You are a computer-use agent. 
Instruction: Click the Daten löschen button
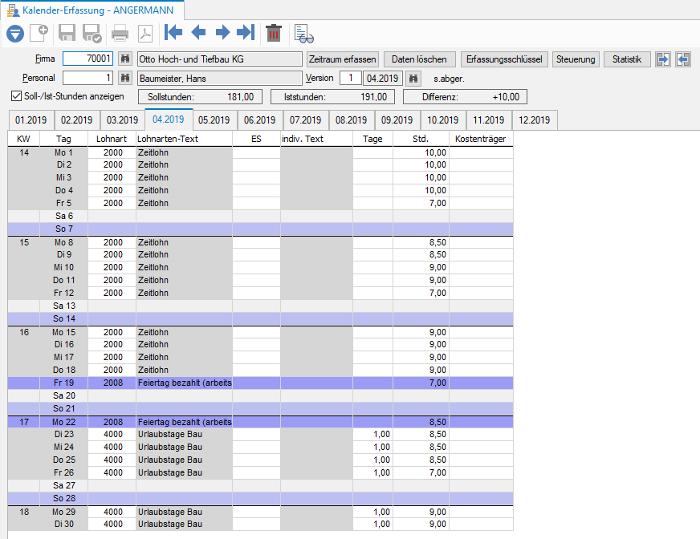point(419,59)
